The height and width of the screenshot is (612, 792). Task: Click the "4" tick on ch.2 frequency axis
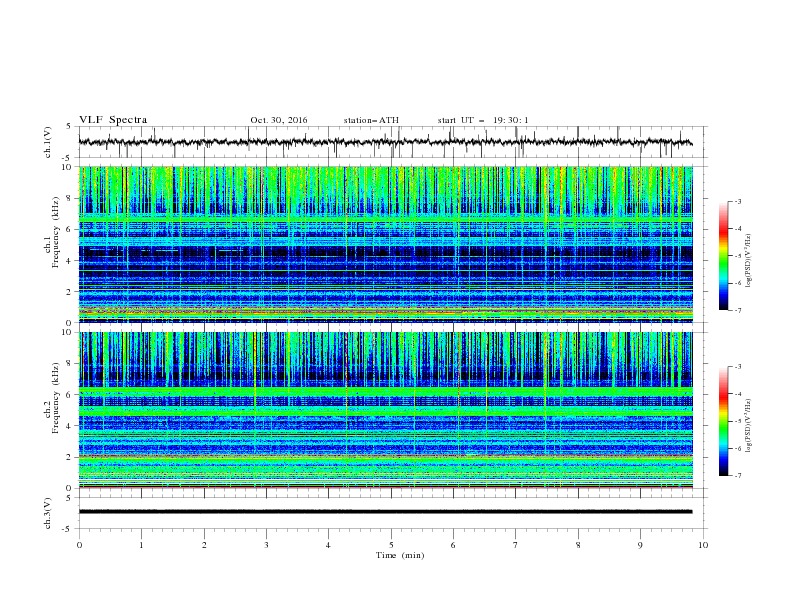tap(69, 426)
